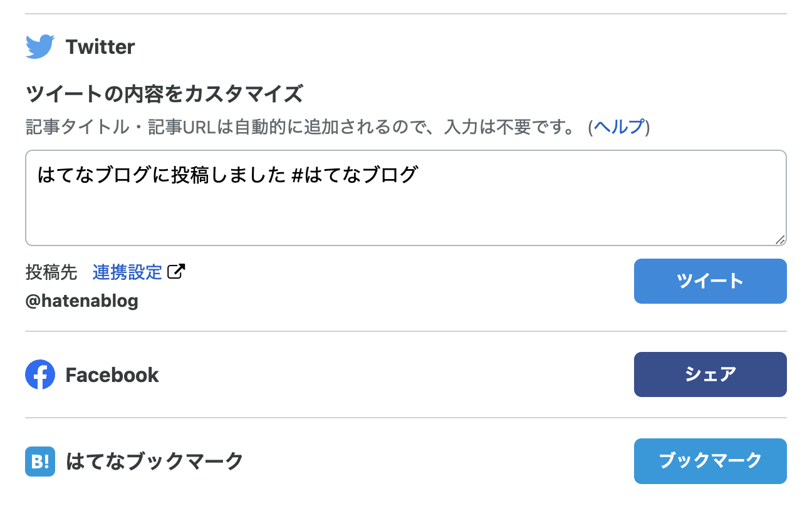Image resolution: width=812 pixels, height=516 pixels.
Task: Share to Facebook with the シェア button
Action: point(710,374)
